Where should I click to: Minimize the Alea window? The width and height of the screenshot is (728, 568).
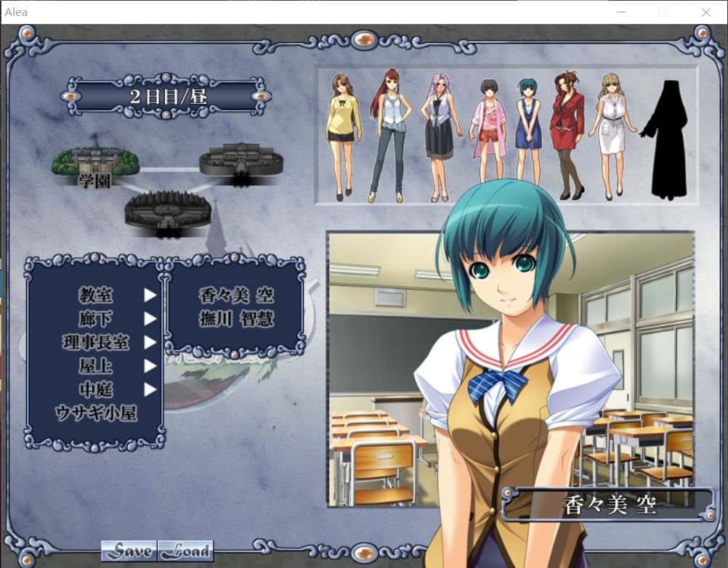tap(621, 12)
